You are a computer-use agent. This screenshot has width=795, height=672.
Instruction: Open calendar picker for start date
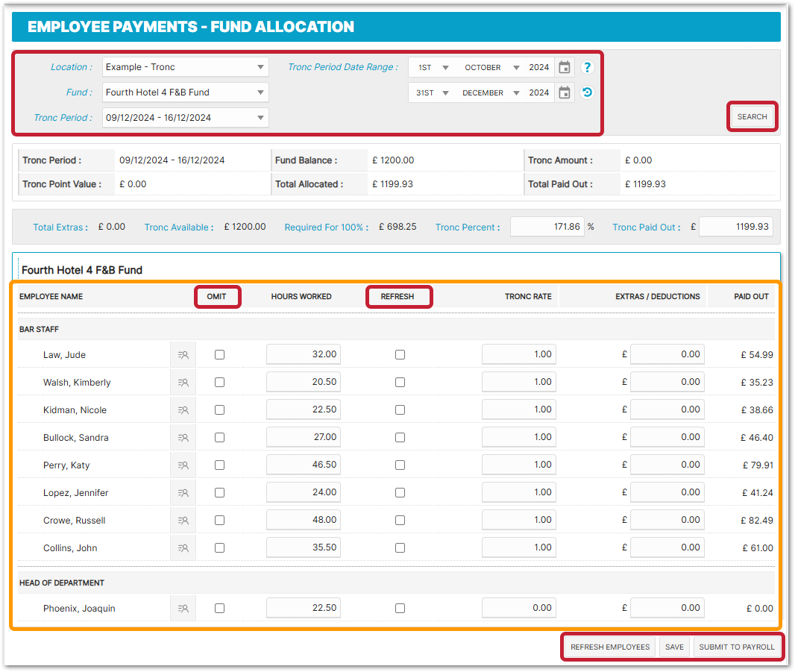[565, 67]
